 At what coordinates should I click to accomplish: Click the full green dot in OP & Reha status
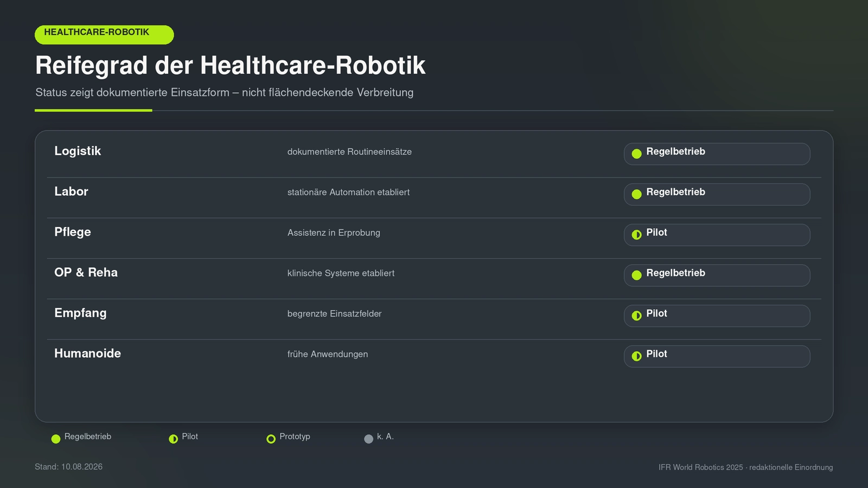point(637,275)
